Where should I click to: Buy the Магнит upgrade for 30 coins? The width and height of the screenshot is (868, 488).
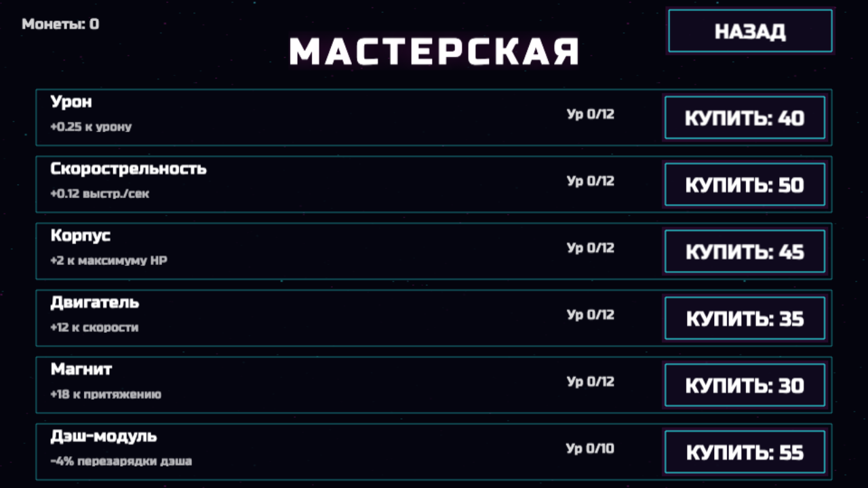pos(745,384)
